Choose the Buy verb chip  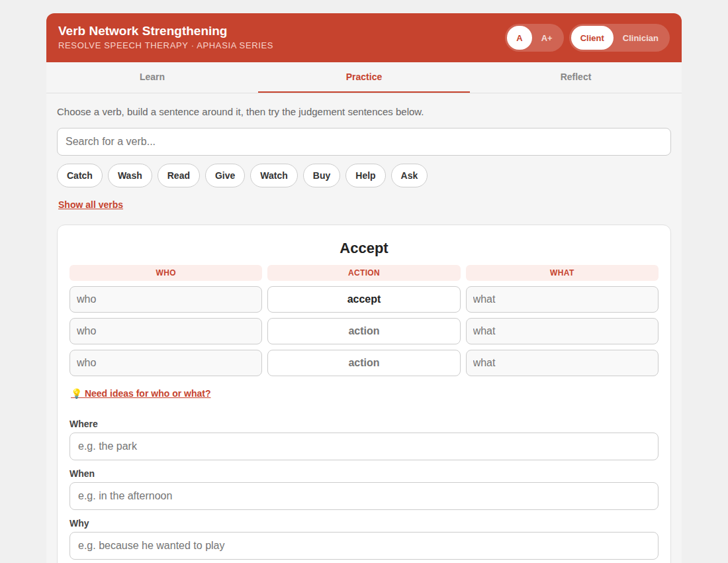tap(322, 176)
